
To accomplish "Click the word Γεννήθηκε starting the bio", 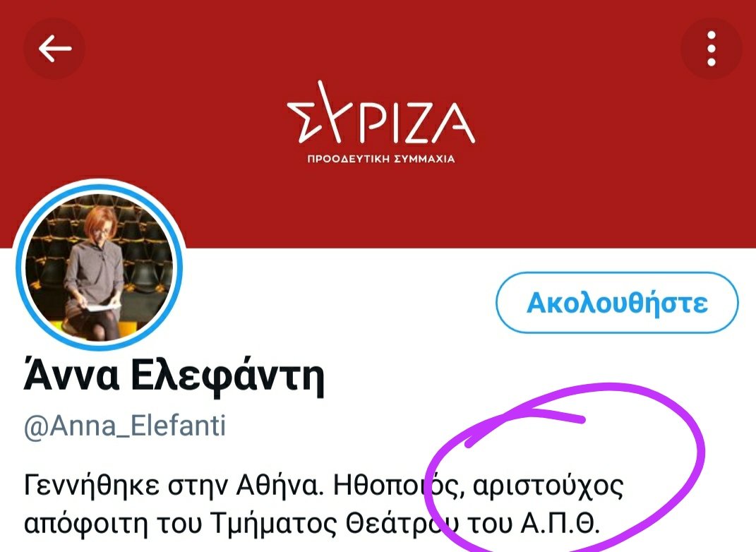I will (92, 486).
